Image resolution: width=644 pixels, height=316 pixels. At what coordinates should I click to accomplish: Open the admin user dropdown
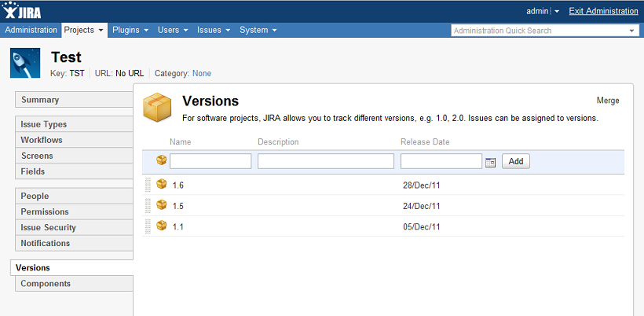pos(543,11)
